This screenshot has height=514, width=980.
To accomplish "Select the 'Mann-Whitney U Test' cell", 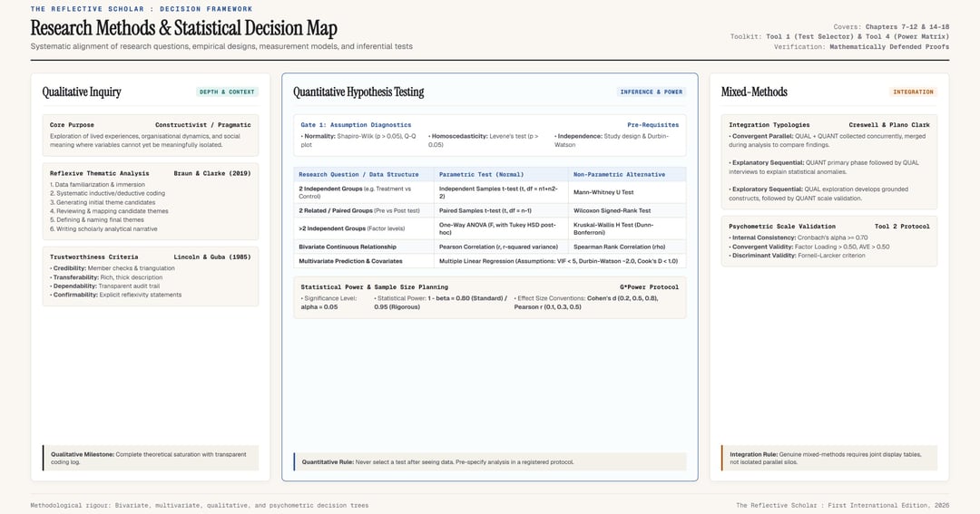I will tap(628, 192).
